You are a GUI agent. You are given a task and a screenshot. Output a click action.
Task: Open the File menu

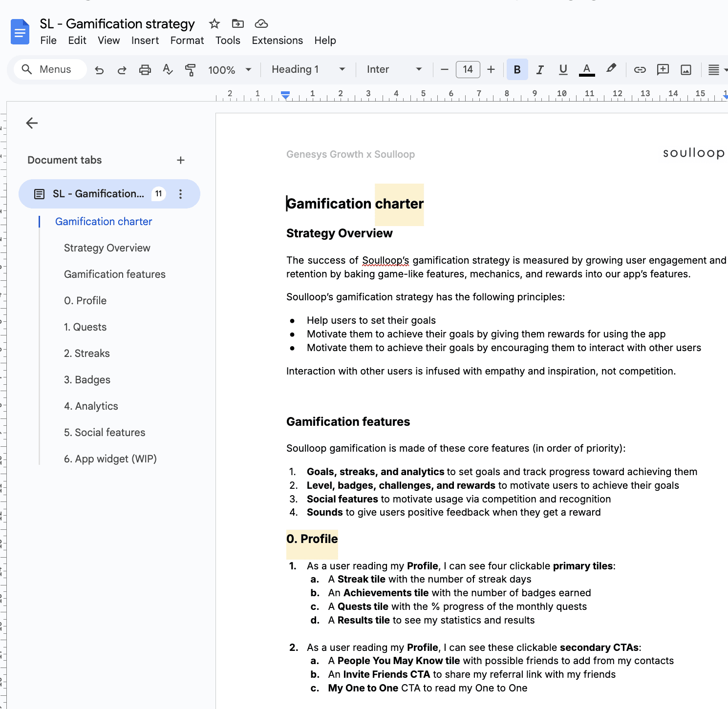point(48,41)
